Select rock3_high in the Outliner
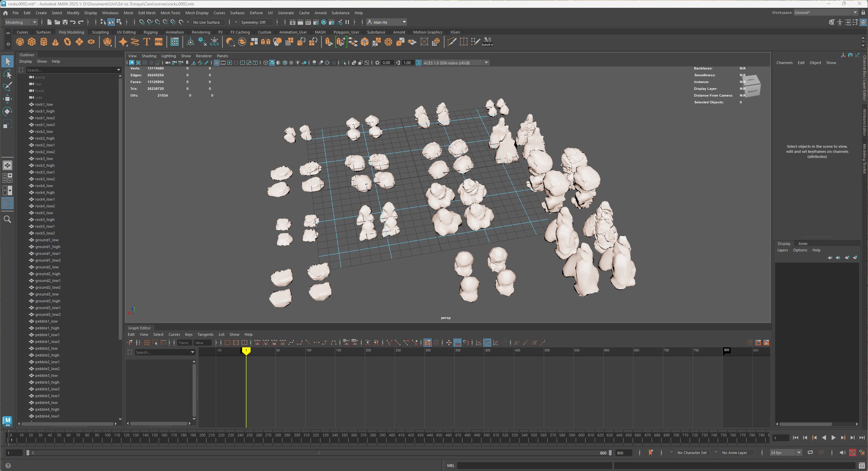 coord(45,165)
